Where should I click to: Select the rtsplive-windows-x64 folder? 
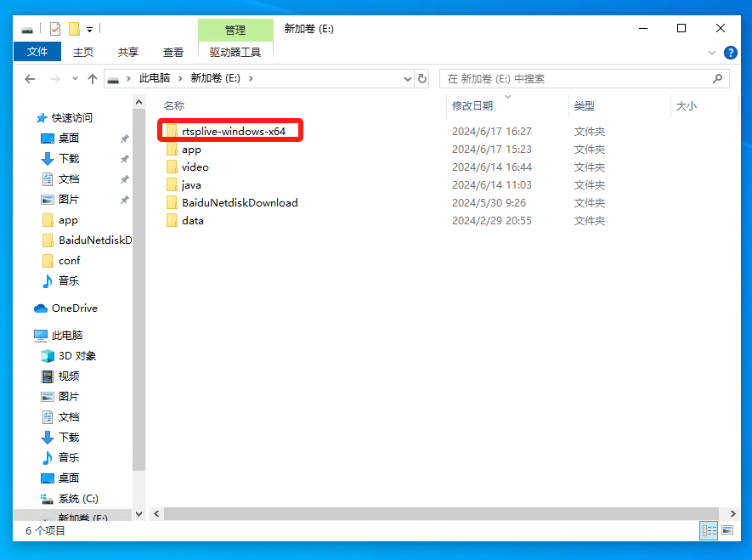pyautogui.click(x=233, y=132)
